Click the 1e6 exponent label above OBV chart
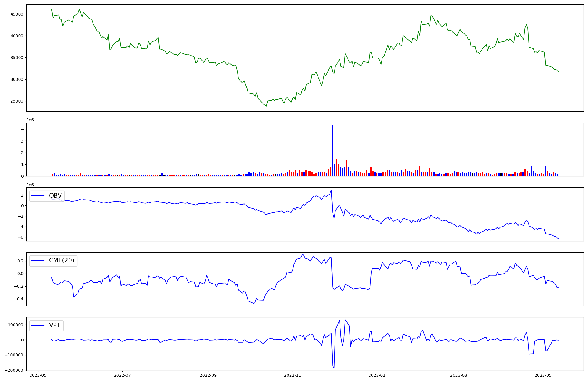 pos(30,185)
